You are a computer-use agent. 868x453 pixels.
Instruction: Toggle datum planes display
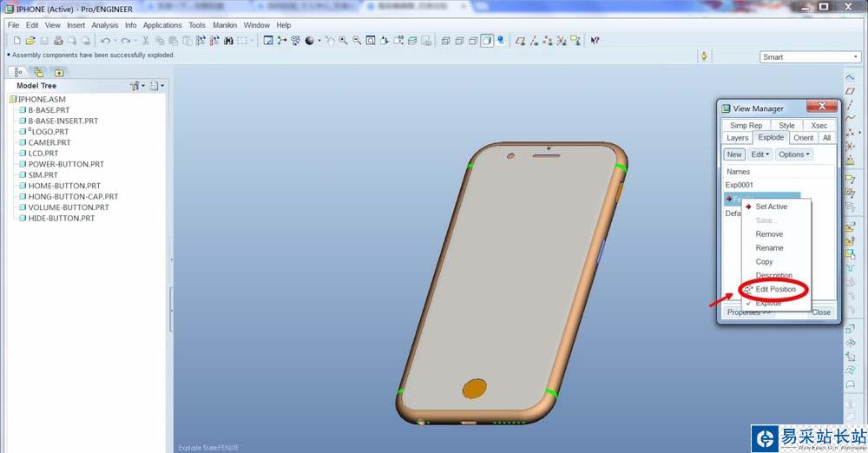click(x=520, y=41)
